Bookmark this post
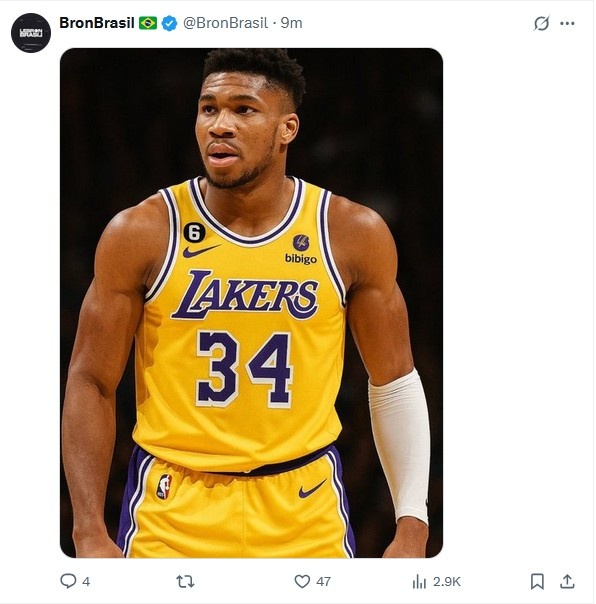This screenshot has height=604, width=596. (537, 581)
